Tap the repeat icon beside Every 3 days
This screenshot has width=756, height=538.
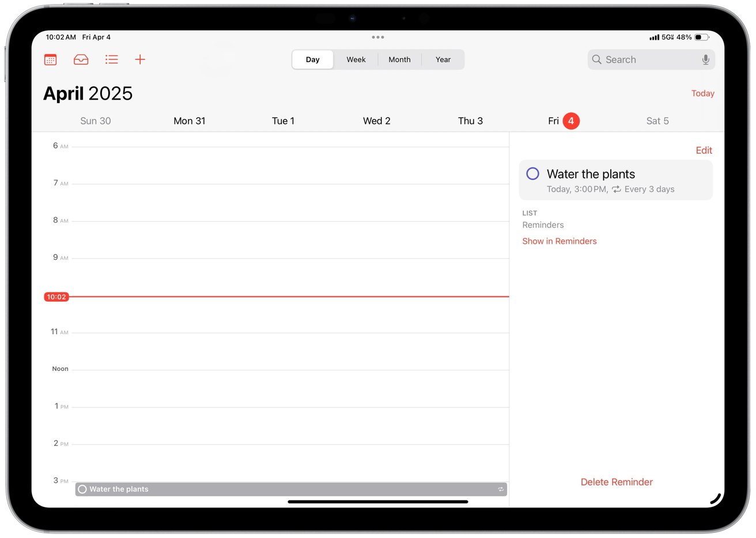[x=617, y=189]
